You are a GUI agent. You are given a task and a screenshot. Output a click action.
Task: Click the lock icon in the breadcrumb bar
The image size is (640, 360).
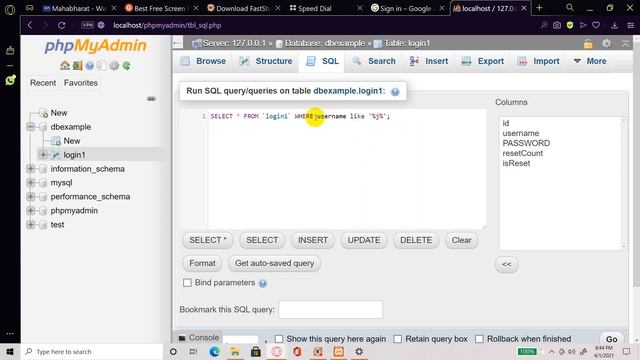pos(588,43)
